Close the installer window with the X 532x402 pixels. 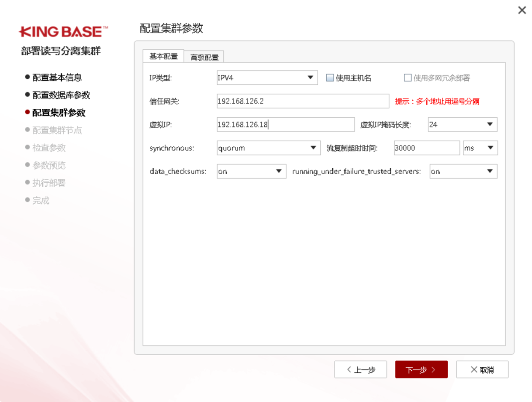pyautogui.click(x=522, y=10)
